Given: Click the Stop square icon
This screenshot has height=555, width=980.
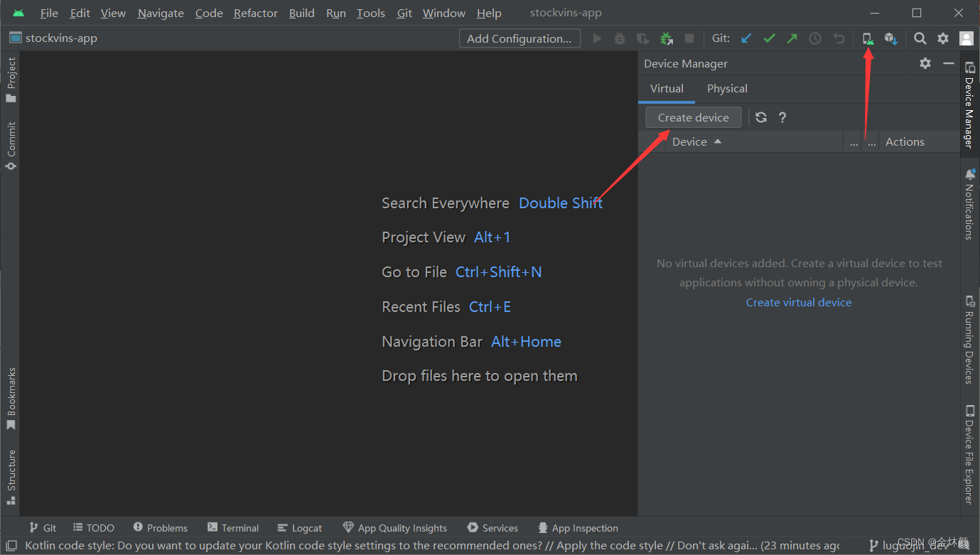Looking at the screenshot, I should pos(689,38).
